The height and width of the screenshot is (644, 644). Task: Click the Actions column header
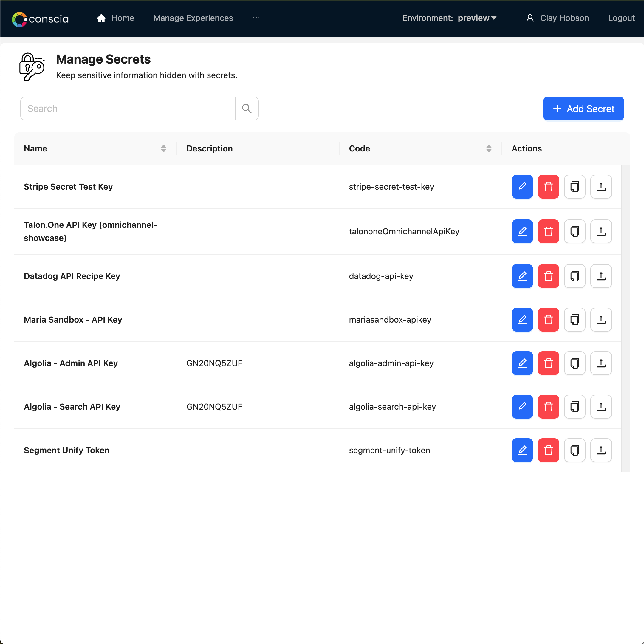[527, 148]
